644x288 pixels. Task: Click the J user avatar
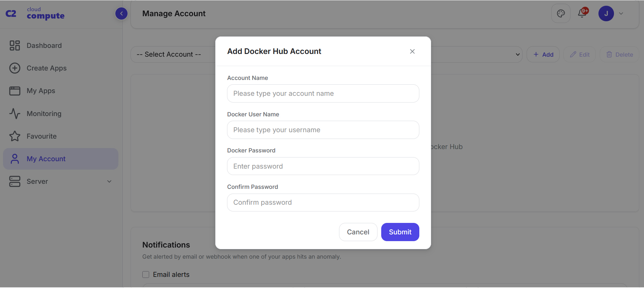pos(606,13)
